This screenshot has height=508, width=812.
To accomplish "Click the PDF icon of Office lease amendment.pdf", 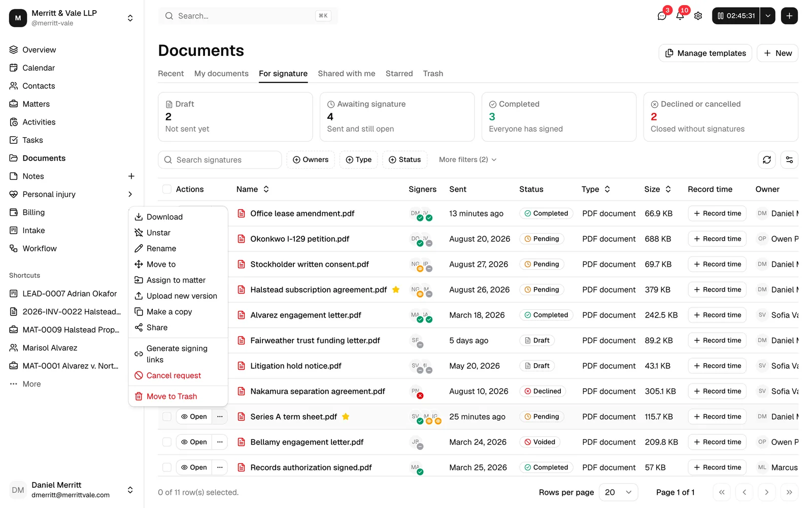I will tap(242, 213).
